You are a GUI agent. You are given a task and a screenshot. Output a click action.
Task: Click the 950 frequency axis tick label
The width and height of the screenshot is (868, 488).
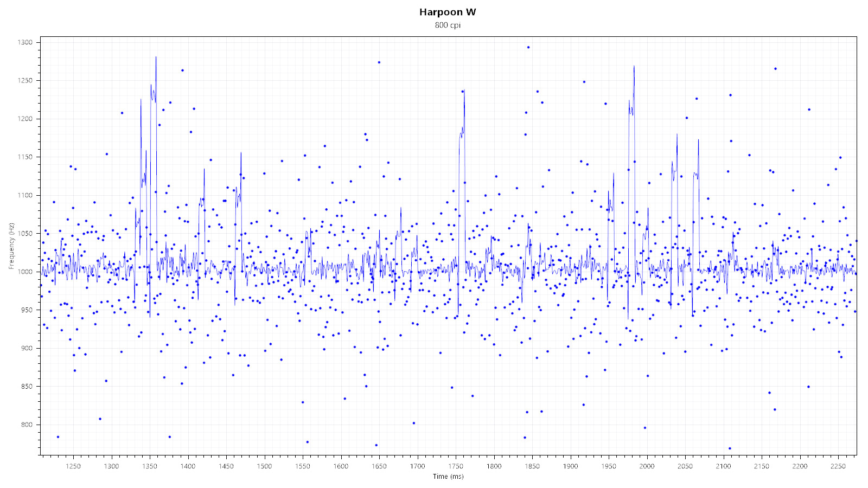tap(27, 310)
